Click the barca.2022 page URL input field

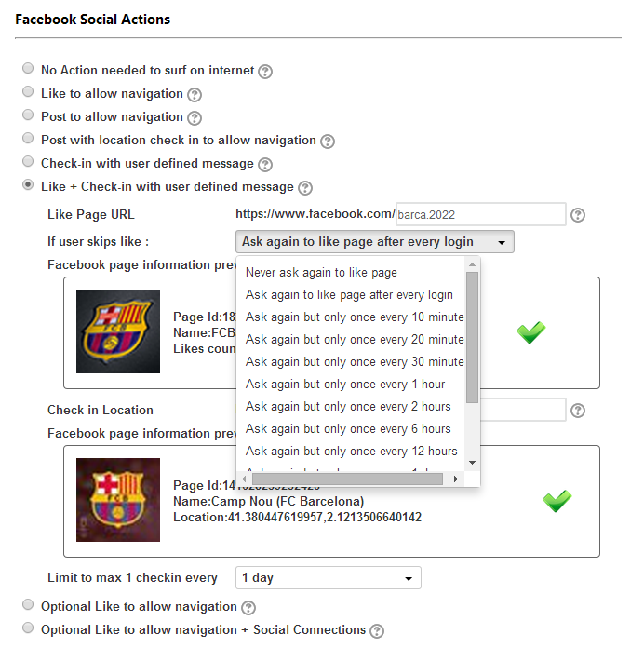(481, 214)
